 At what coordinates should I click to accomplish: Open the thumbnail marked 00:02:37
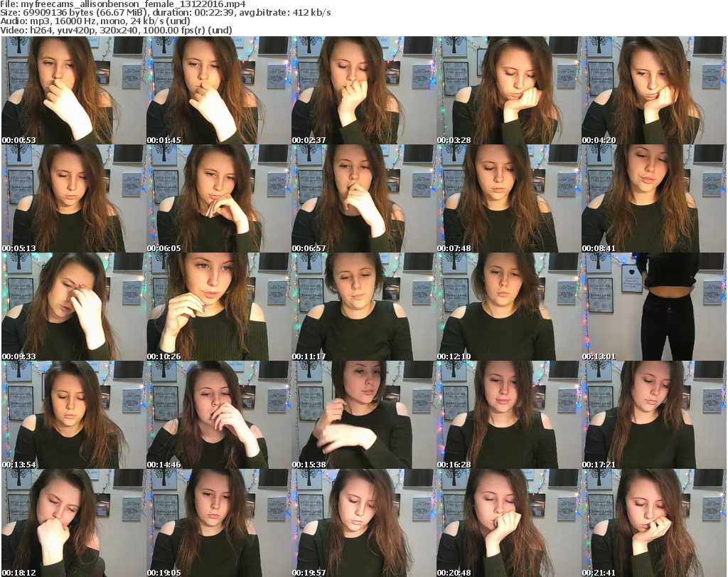[363, 90]
